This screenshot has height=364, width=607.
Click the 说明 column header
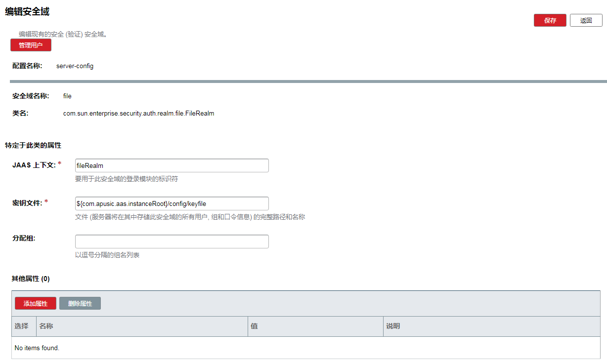pos(393,326)
